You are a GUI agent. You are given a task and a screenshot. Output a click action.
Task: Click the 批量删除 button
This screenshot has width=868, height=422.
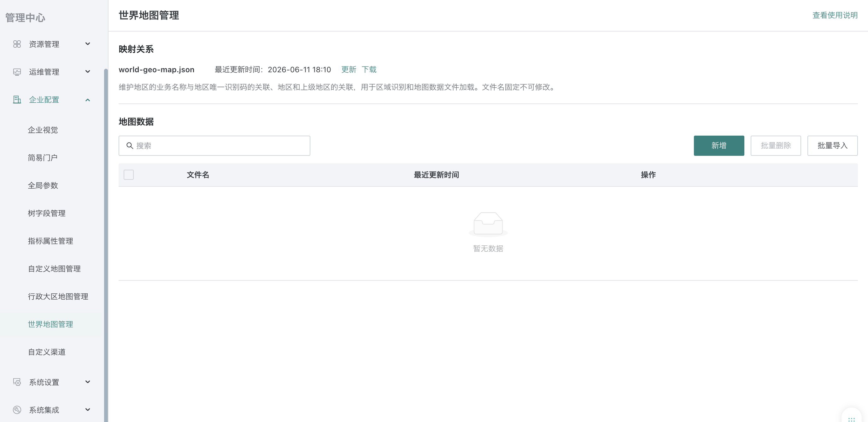pos(776,146)
